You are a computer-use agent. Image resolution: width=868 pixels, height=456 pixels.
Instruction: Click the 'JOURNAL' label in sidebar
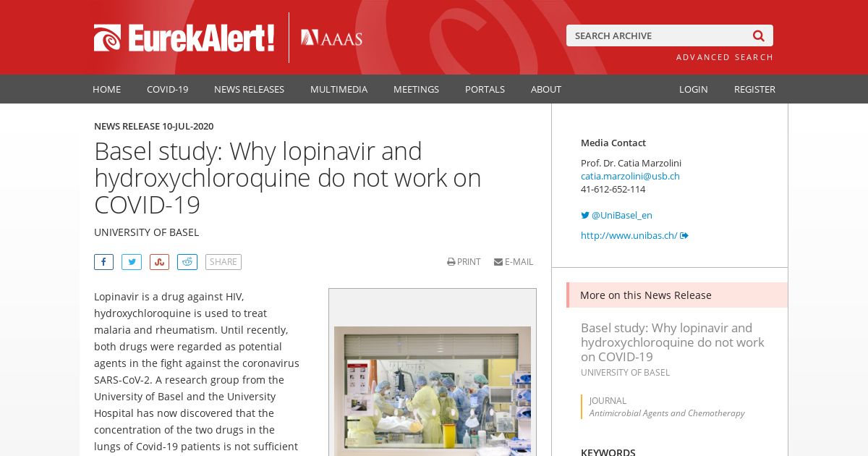point(608,400)
